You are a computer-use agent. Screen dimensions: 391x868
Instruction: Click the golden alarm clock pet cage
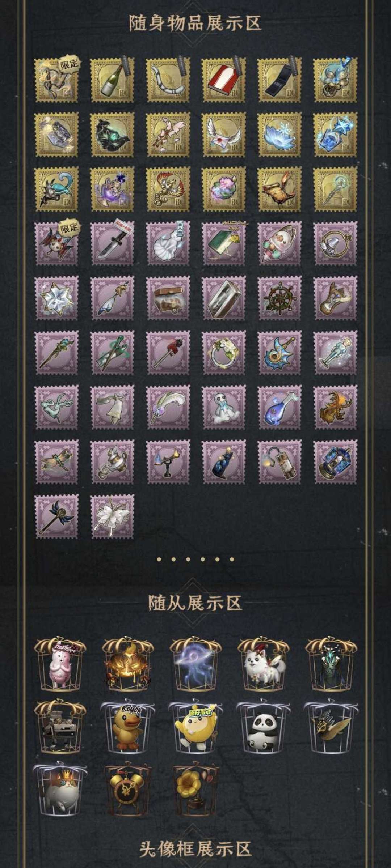127,789
